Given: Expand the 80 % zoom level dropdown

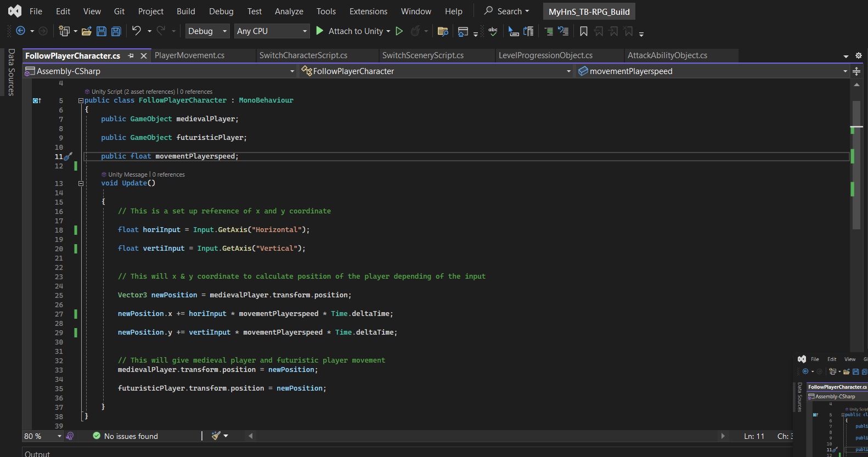Looking at the screenshot, I should [59, 436].
